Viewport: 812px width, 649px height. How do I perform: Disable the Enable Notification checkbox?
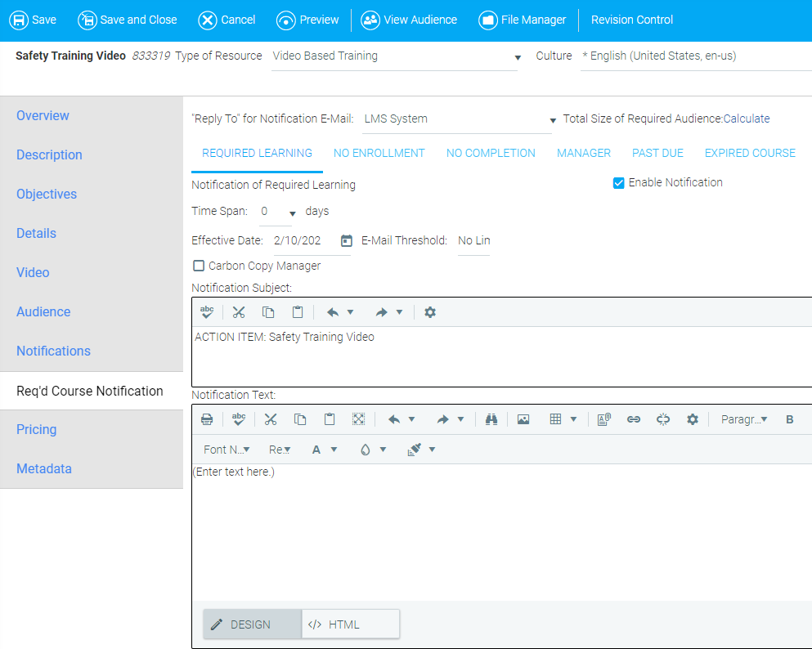(x=619, y=183)
